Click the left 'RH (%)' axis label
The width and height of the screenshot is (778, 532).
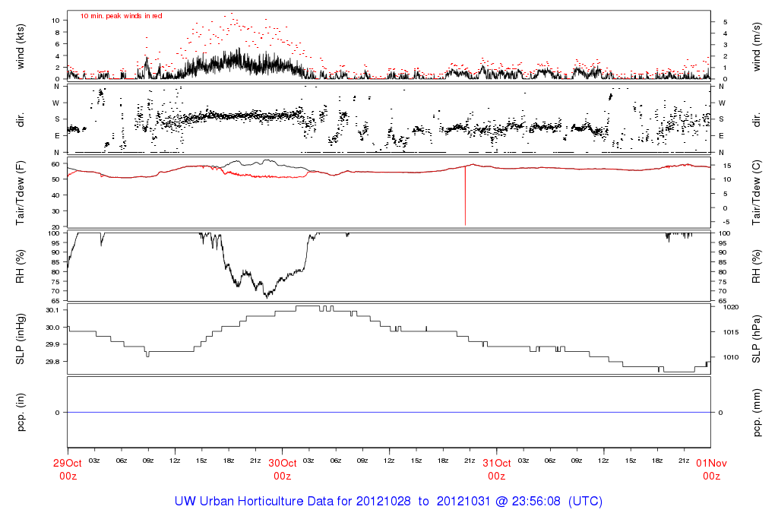click(x=21, y=267)
